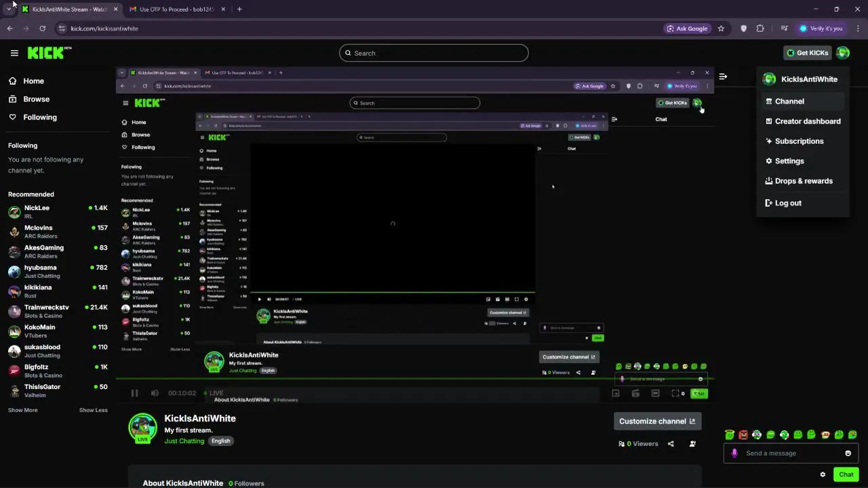Viewport: 868px width, 488px height.
Task: Open a new browser tab
Action: click(239, 9)
